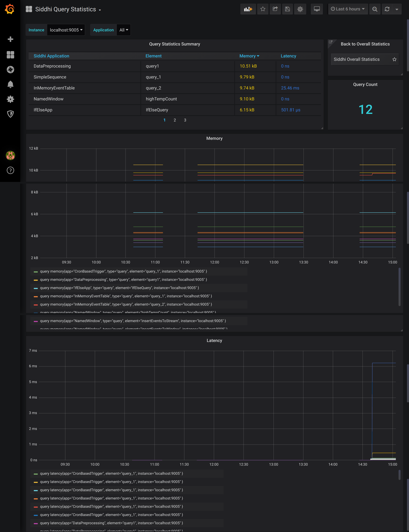Open the Siddhi Query Statistics dashboard picker

68,9
